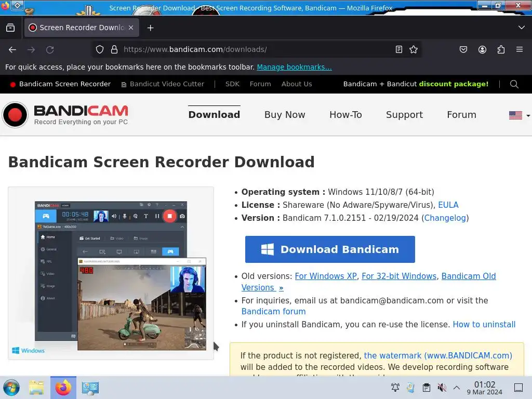532x399 pixels.
Task: Open the file manager taskbar icon
Action: click(36, 388)
